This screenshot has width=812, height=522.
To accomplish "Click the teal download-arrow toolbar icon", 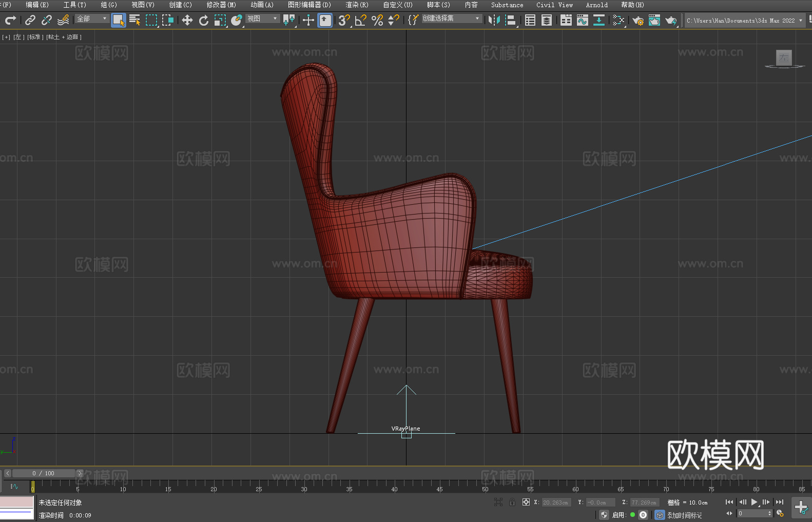I will click(x=599, y=20).
